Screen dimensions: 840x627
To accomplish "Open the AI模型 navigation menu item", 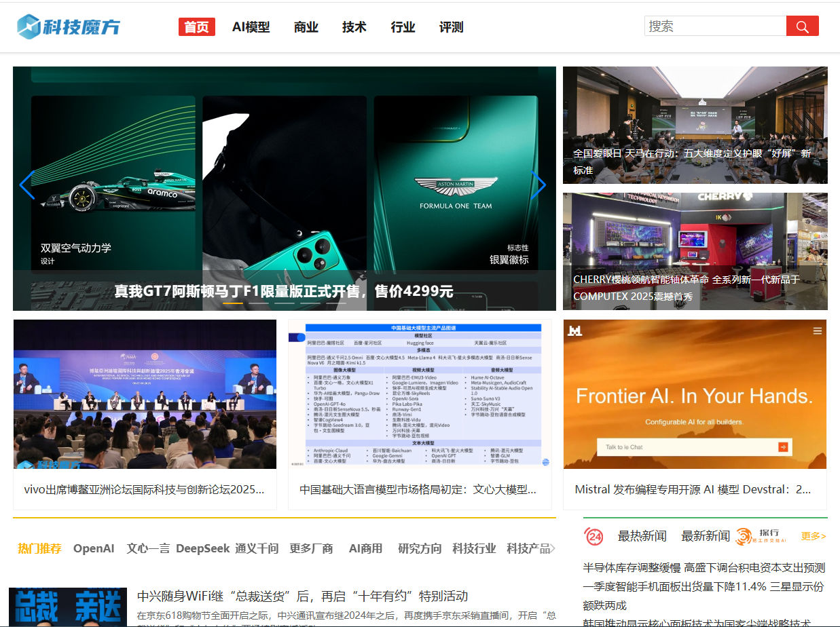I will coord(251,27).
